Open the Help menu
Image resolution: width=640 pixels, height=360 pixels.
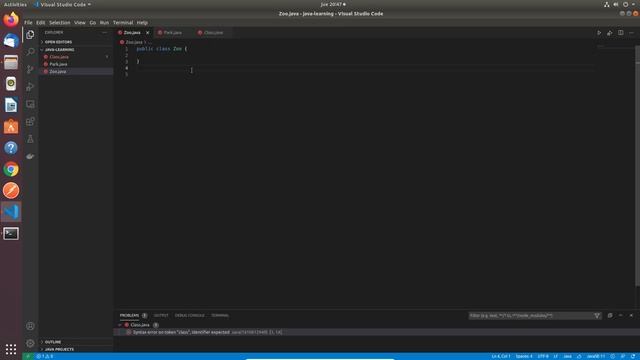(x=142, y=23)
